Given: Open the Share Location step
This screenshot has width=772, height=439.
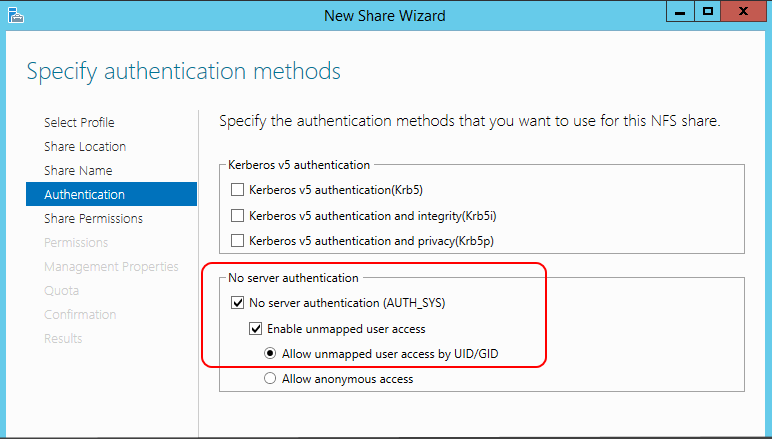Looking at the screenshot, I should [85, 147].
